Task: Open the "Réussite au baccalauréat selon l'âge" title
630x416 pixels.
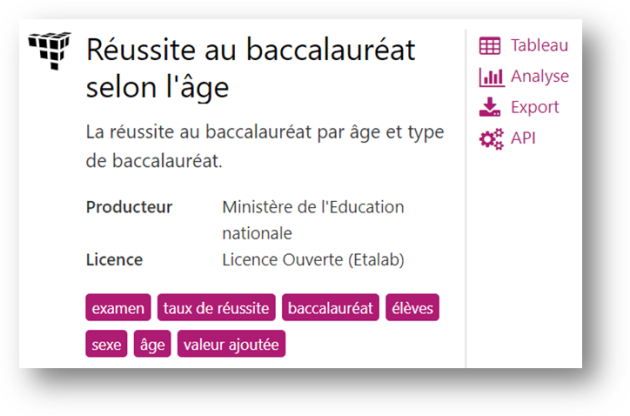Action: (250, 67)
